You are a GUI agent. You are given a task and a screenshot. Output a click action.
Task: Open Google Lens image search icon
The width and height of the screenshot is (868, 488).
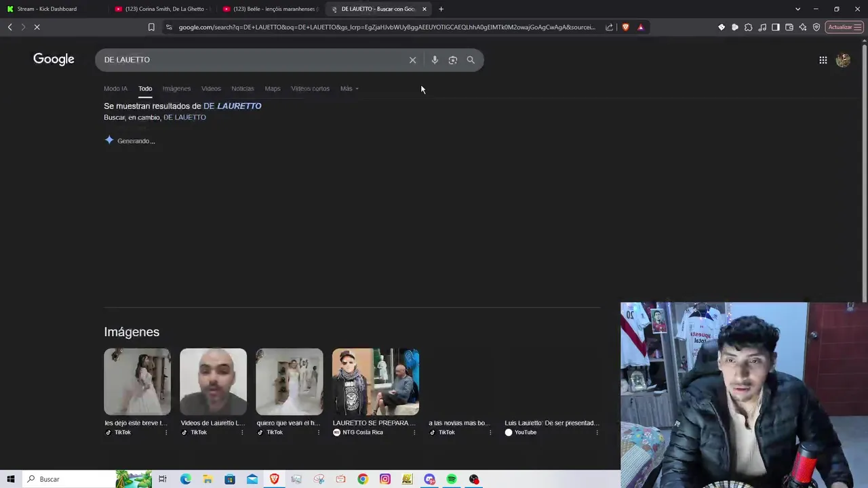pyautogui.click(x=453, y=60)
